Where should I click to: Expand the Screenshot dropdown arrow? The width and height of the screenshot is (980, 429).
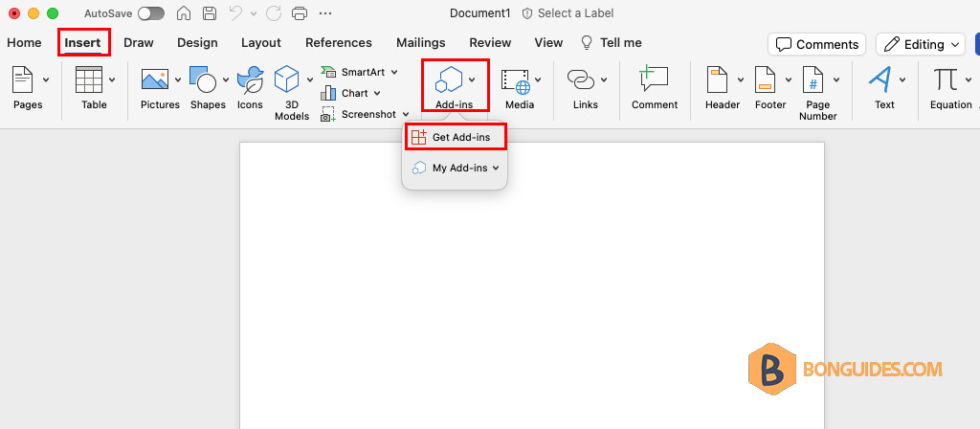(406, 115)
